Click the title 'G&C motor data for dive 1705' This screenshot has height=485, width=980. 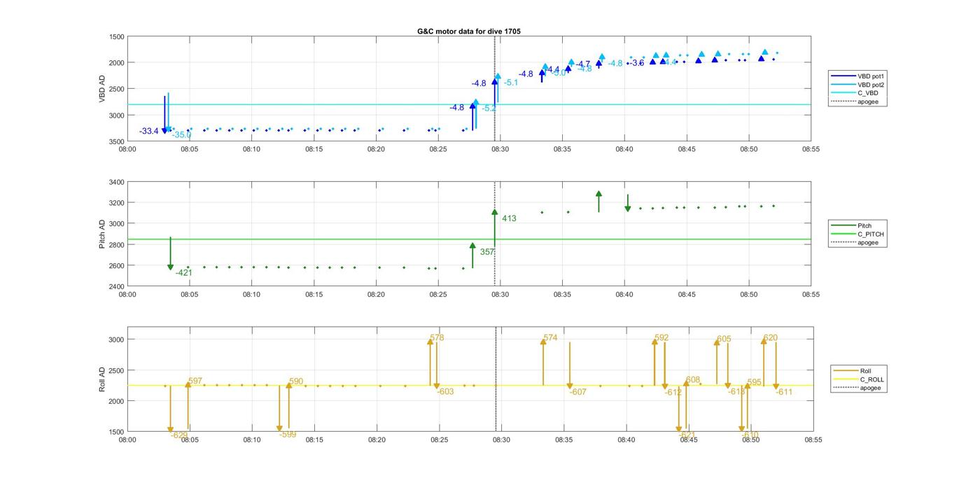[x=468, y=31]
